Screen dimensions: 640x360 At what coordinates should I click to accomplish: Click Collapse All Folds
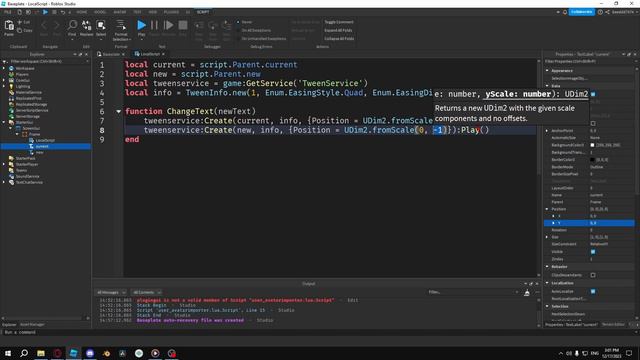click(339, 39)
